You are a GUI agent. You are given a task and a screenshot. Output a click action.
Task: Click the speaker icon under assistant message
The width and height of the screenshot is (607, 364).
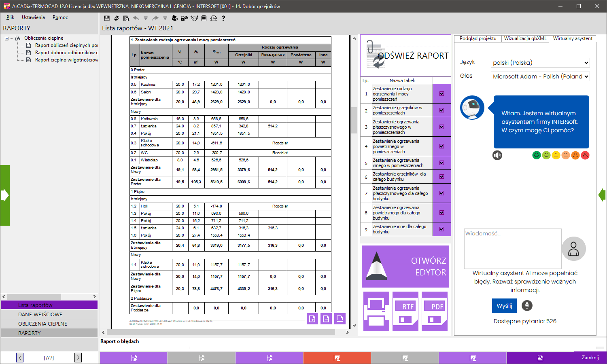pos(497,155)
